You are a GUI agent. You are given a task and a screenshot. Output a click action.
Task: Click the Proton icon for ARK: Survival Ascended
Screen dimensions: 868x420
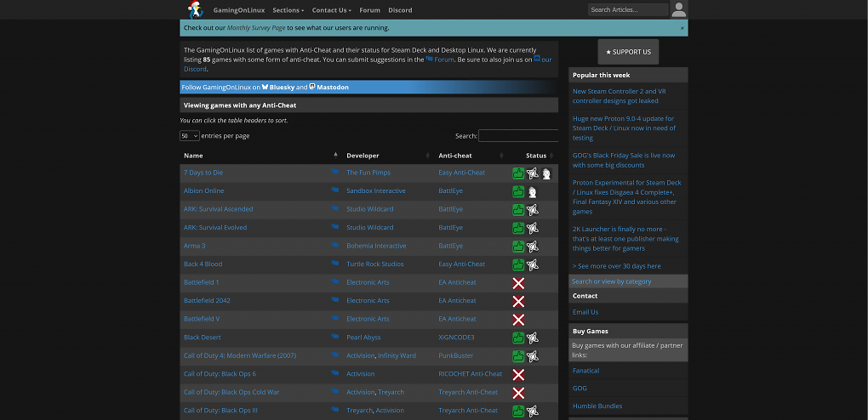pos(532,210)
